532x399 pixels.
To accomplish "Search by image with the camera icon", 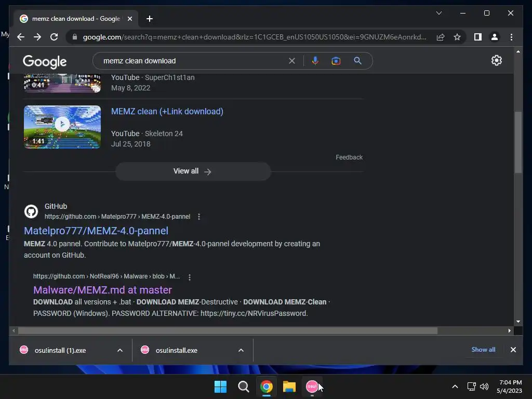I will (x=336, y=61).
